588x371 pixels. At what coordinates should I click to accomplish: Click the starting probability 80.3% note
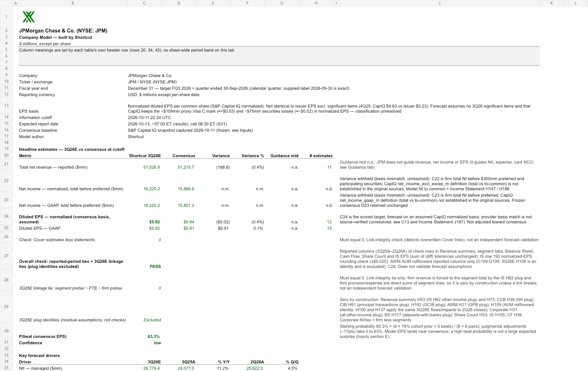click(438, 332)
